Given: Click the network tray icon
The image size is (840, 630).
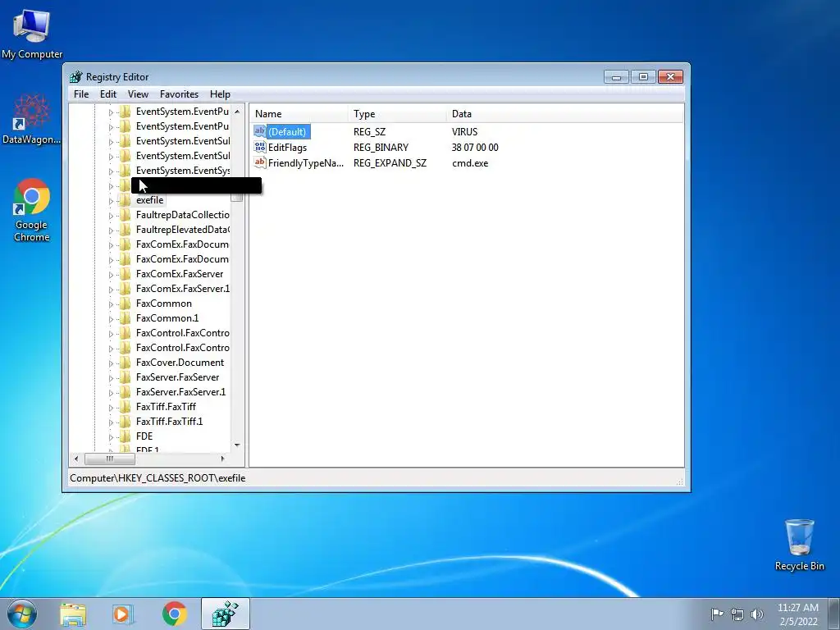Looking at the screenshot, I should coord(737,614).
